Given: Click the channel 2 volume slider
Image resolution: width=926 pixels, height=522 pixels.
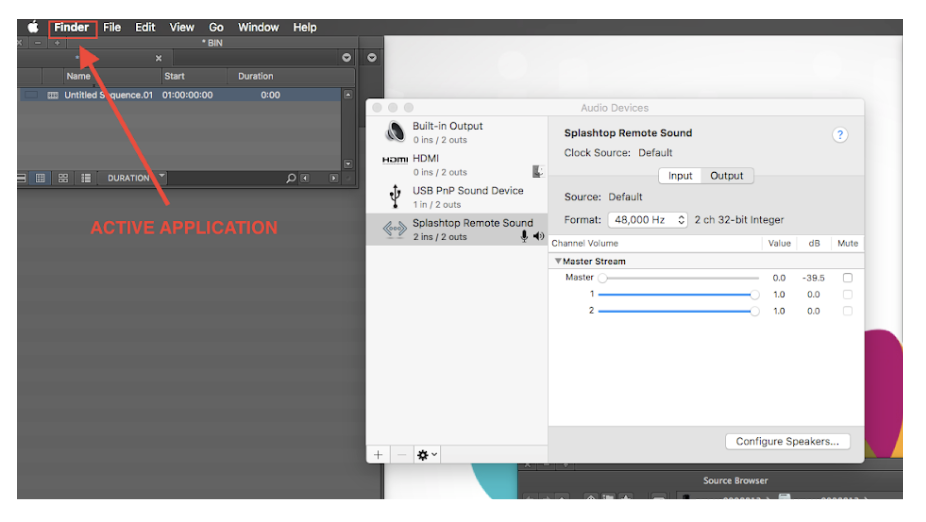Looking at the screenshot, I should pos(678,311).
